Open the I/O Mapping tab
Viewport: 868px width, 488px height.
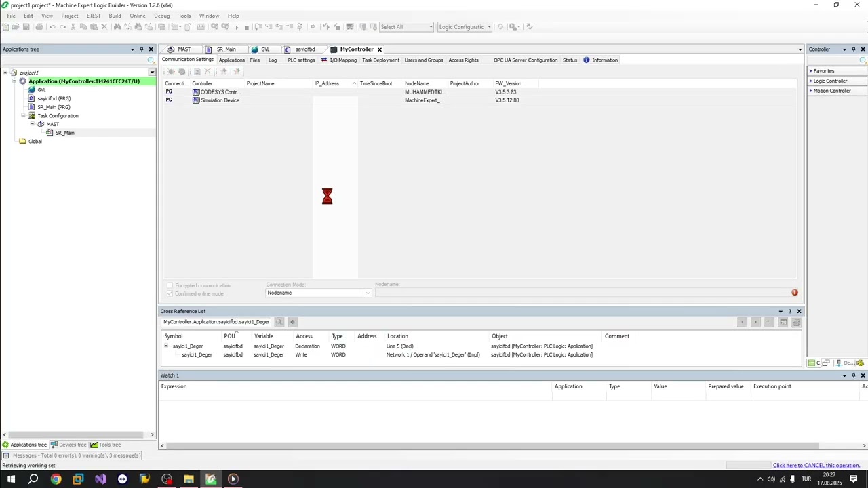pyautogui.click(x=339, y=60)
